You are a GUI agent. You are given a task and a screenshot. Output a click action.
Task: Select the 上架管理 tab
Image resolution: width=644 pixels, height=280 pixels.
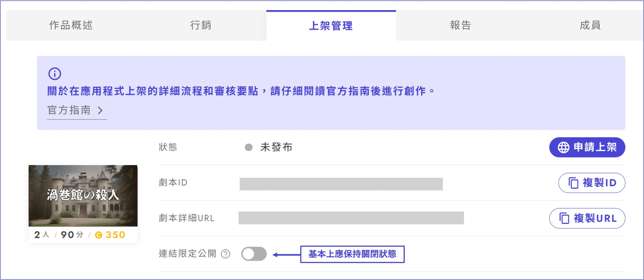tap(331, 25)
